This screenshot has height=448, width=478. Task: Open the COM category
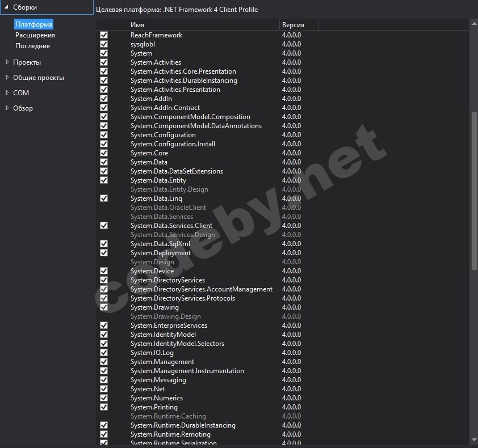point(21,93)
